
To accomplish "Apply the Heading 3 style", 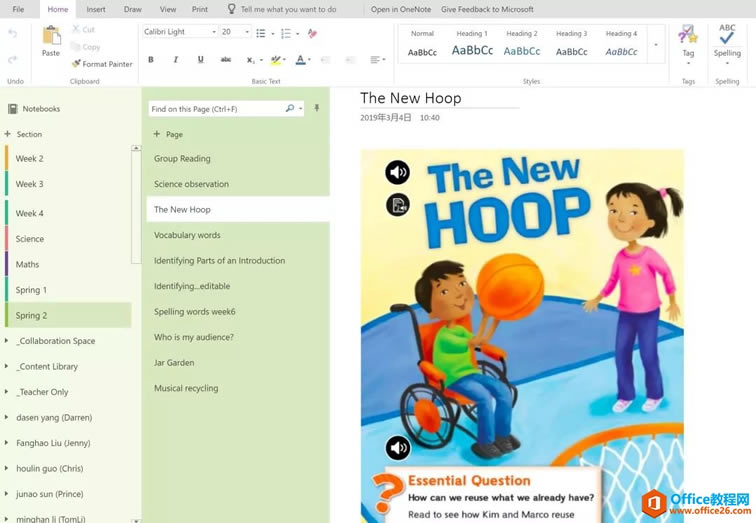I will (571, 44).
